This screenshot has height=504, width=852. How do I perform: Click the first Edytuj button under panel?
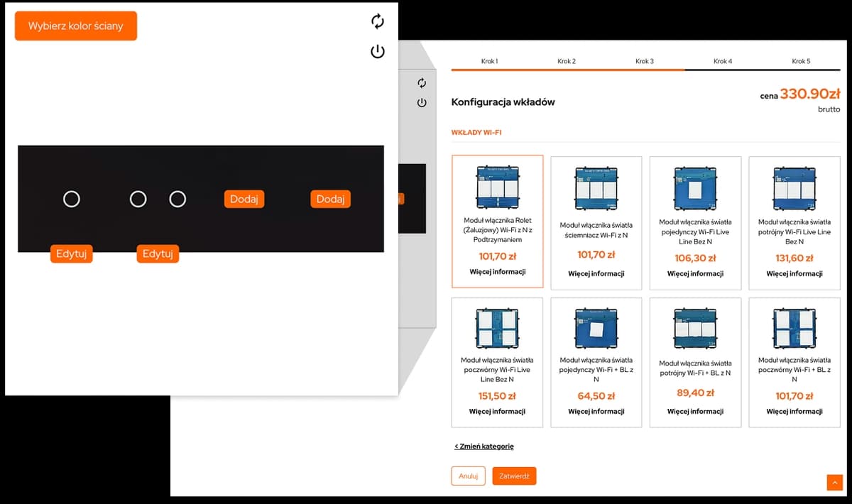72,254
